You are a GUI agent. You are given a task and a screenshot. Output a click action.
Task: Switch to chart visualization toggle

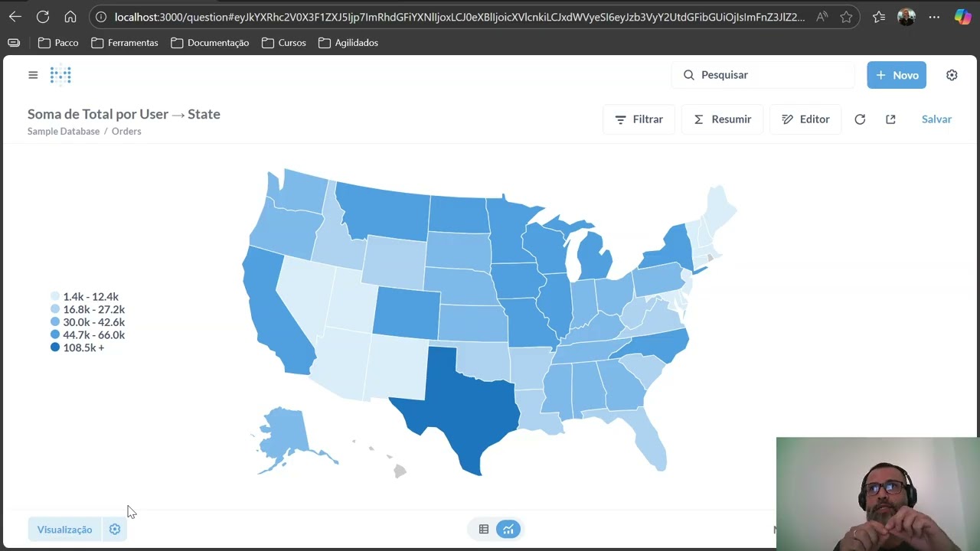point(508,529)
